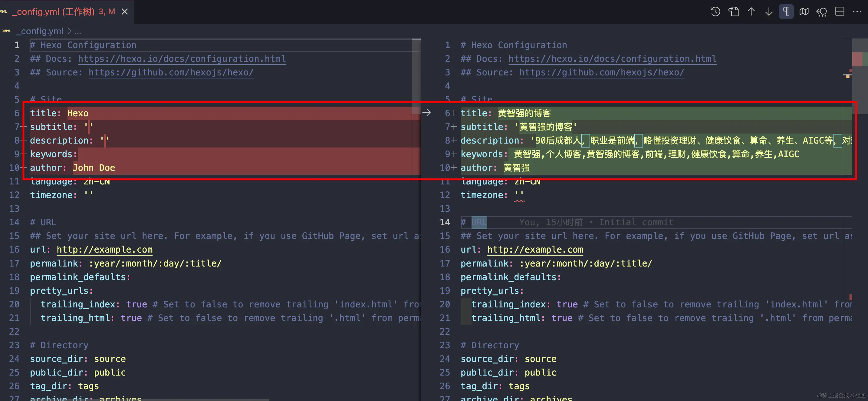The image size is (868, 401).
Task: Toggle whitespace pilcrow button in diff toolbar
Action: pos(786,12)
